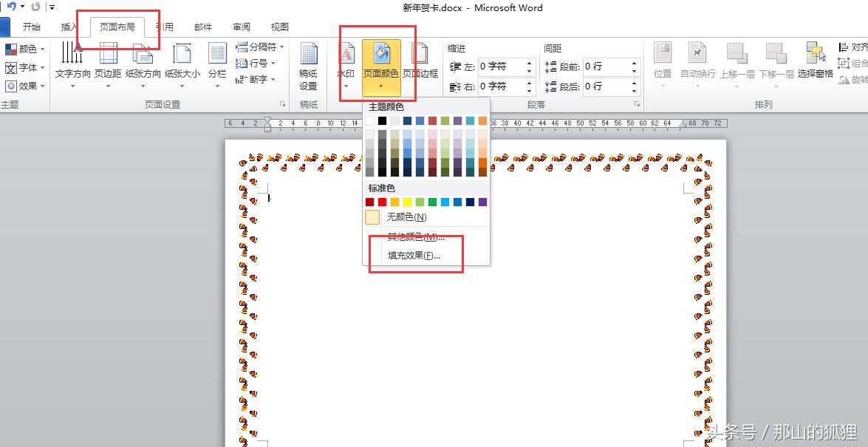Viewport: 868px width, 447px height.
Task: Switch to the 插入 ribbon tab
Action: click(69, 27)
